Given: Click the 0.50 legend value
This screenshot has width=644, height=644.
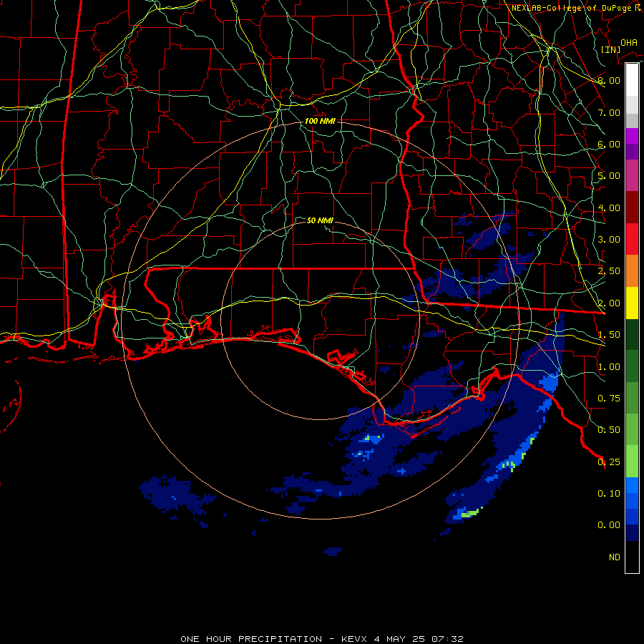Looking at the screenshot, I should (609, 430).
